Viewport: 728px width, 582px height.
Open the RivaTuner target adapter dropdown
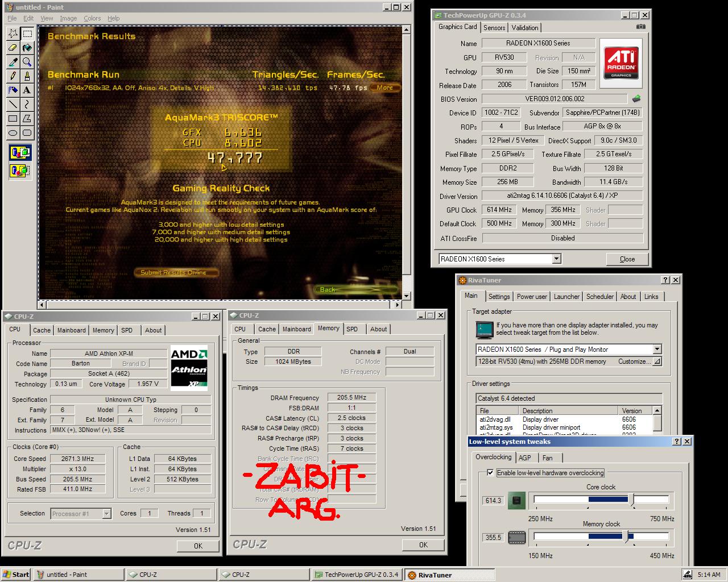(x=657, y=349)
